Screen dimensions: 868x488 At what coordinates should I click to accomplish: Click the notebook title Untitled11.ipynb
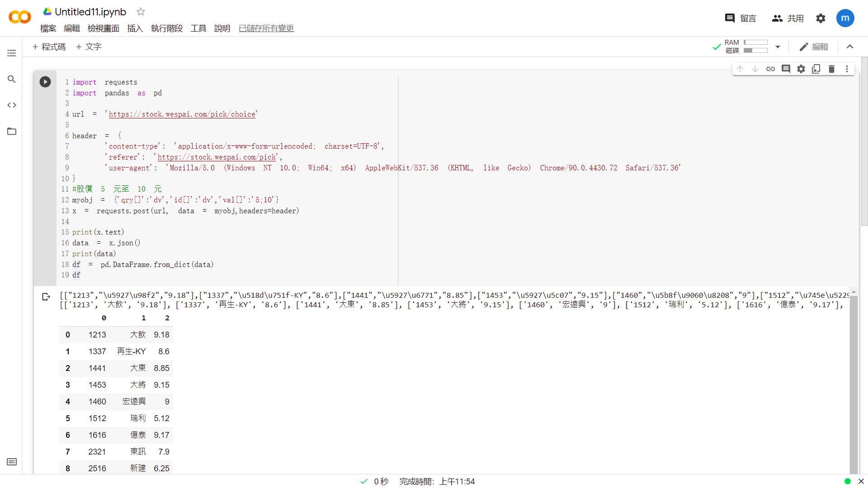(x=90, y=12)
